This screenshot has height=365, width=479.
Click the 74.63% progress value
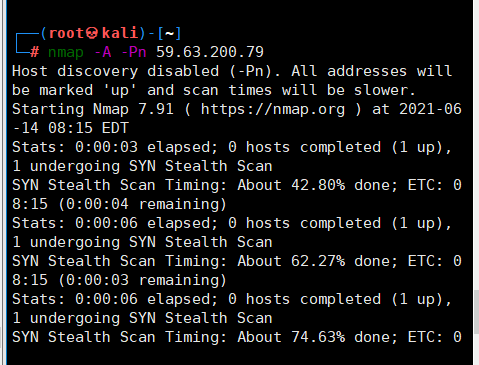click(x=318, y=337)
